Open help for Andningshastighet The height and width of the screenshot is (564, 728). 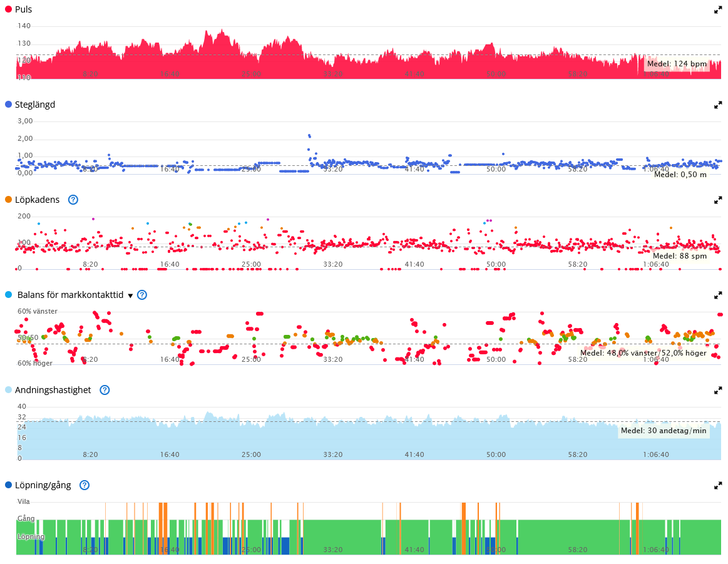pyautogui.click(x=105, y=390)
